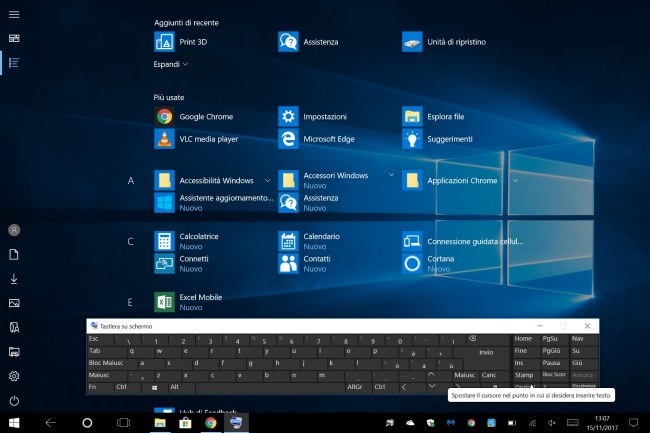This screenshot has width=650, height=433.
Task: Launch Assistente aggiornamento app
Action: (214, 203)
